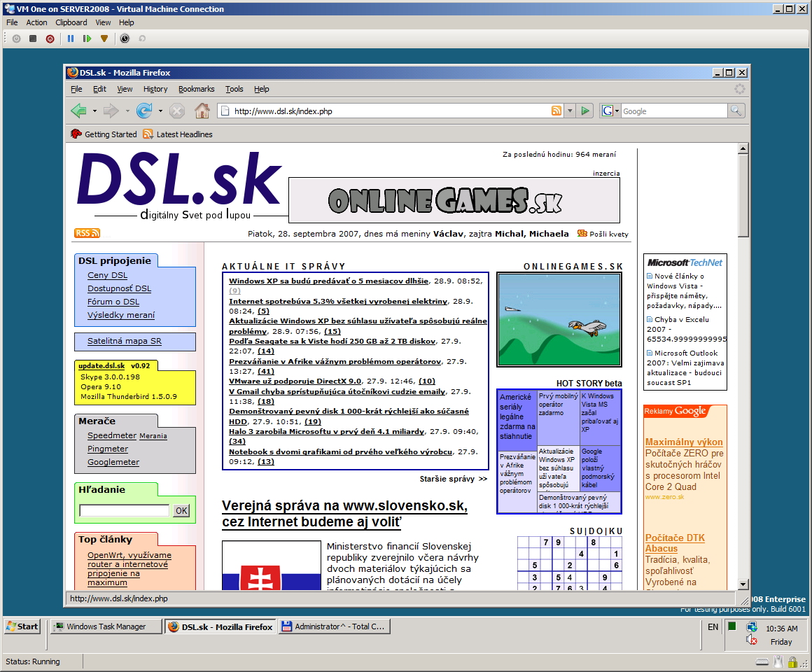Open Firefox's Edit menu
This screenshot has height=672, width=812.
99,89
